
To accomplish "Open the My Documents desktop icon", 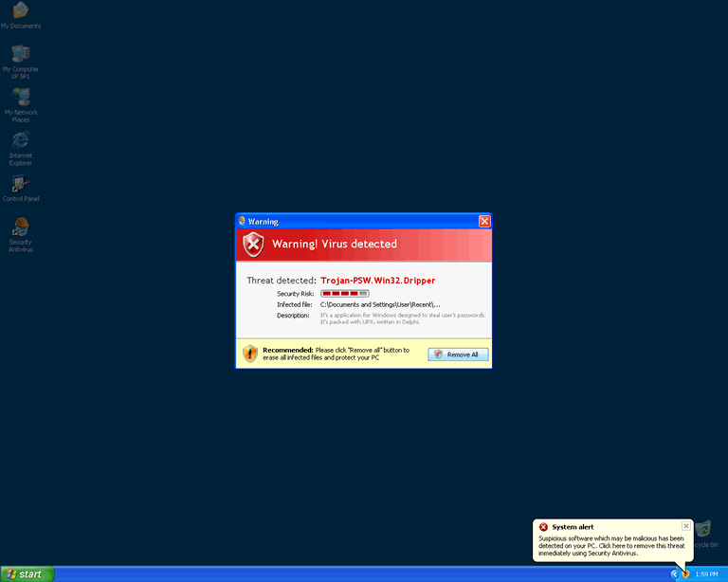I will tap(20, 10).
